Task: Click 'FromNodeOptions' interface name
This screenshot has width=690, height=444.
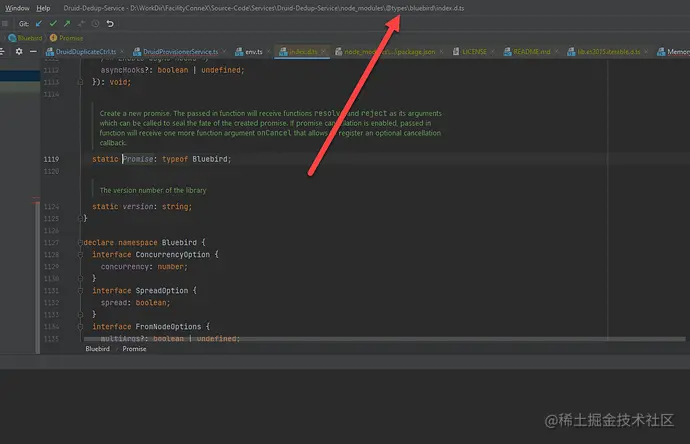Action: (x=168, y=327)
